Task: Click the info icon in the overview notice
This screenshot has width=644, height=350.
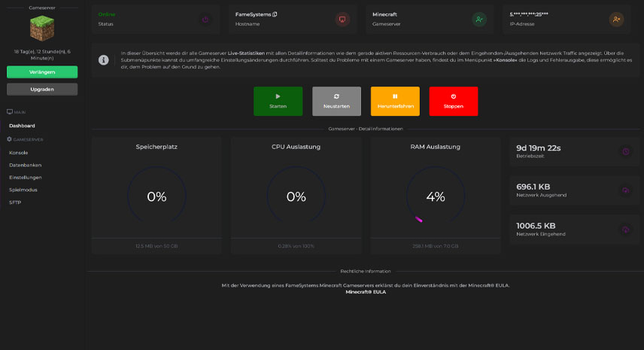Action: (x=104, y=60)
